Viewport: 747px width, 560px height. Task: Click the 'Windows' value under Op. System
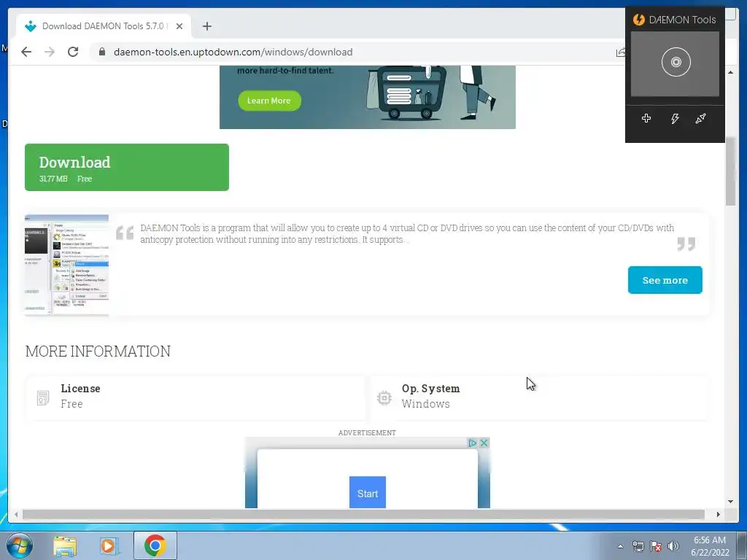click(x=425, y=404)
